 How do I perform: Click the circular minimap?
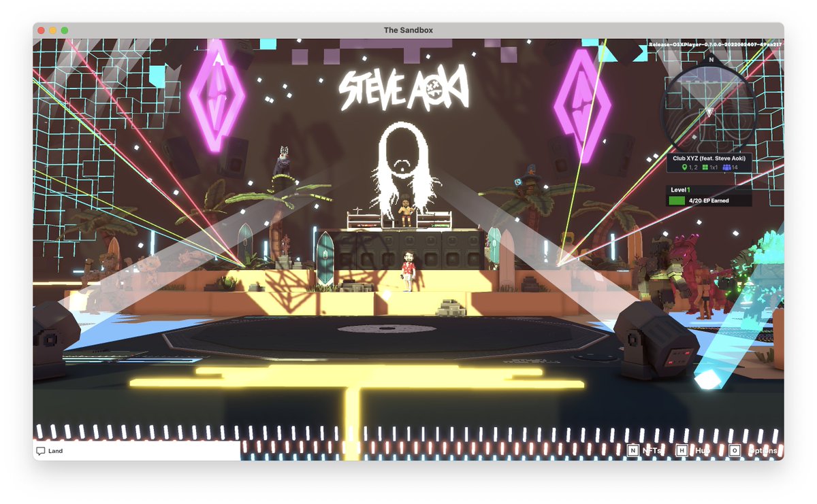pos(709,109)
